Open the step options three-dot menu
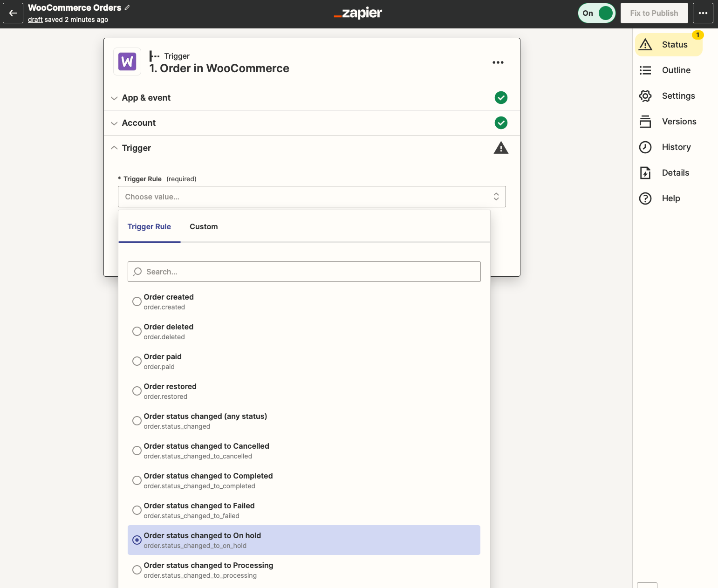This screenshot has width=718, height=588. click(498, 62)
